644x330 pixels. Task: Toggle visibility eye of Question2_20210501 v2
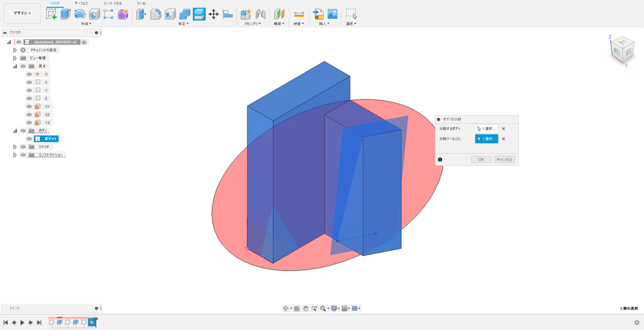click(x=19, y=42)
